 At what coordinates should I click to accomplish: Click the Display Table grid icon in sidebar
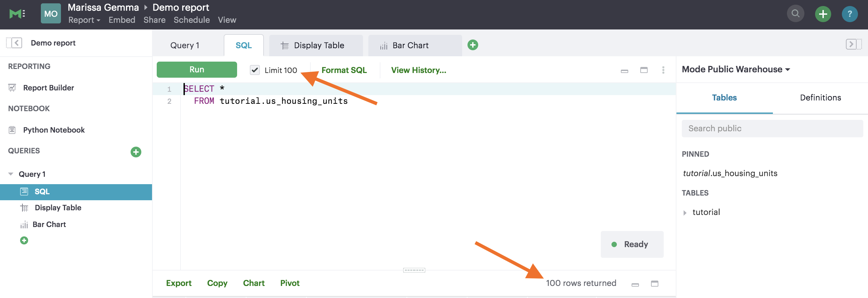24,208
